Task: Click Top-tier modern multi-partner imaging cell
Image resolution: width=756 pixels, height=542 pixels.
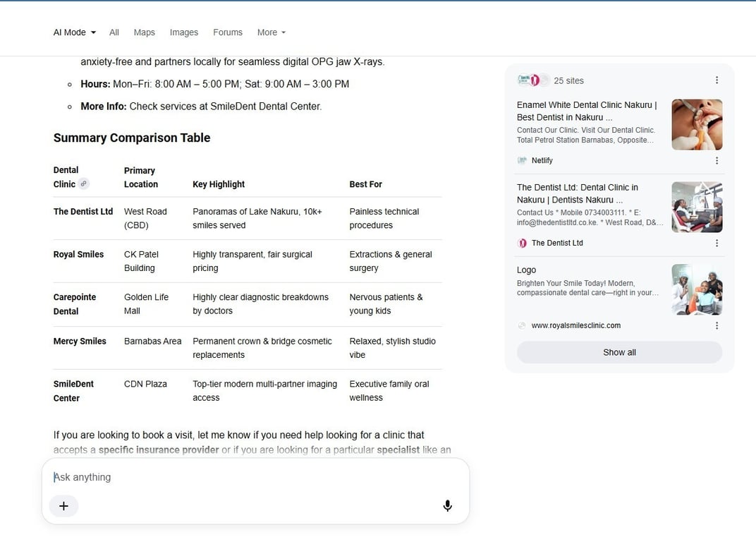Action: pyautogui.click(x=264, y=391)
